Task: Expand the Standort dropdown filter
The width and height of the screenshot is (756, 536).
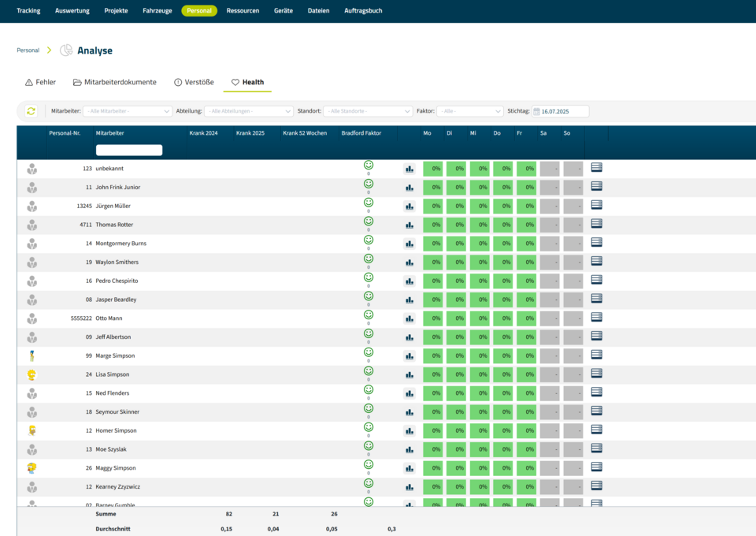Action: tap(367, 112)
